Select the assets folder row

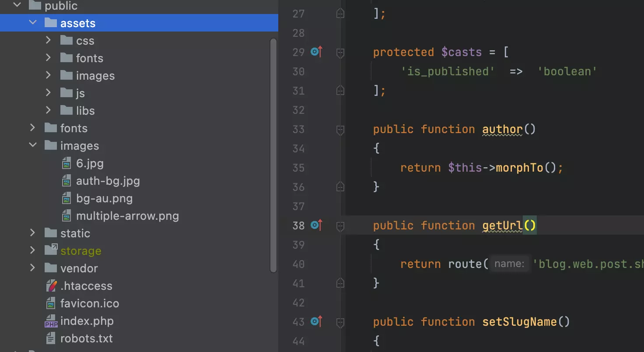pyautogui.click(x=139, y=23)
